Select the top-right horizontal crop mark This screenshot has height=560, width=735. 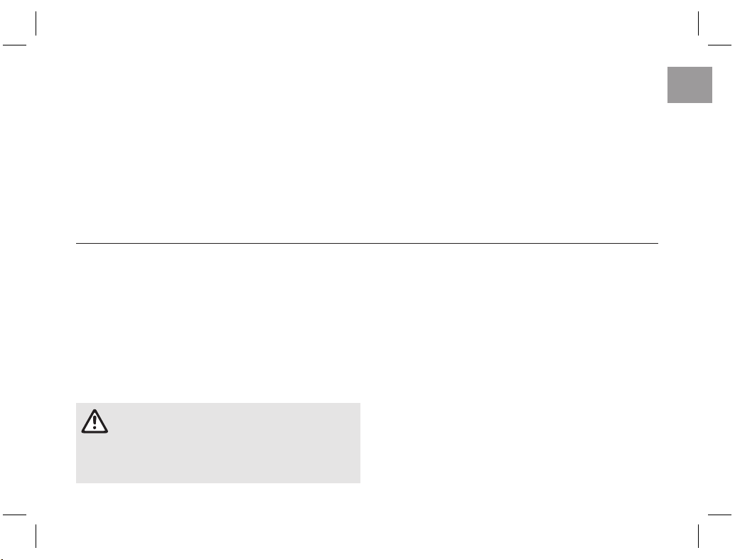tap(719, 45)
